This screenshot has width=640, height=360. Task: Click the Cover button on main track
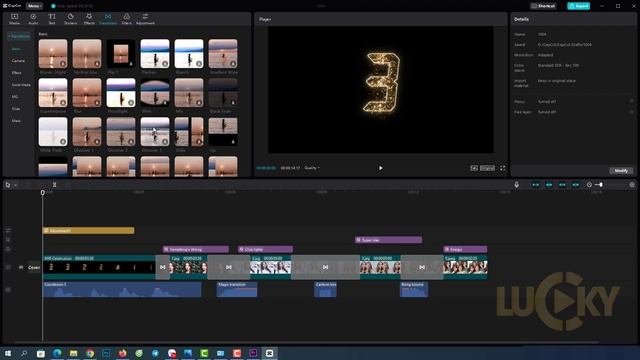[34, 267]
